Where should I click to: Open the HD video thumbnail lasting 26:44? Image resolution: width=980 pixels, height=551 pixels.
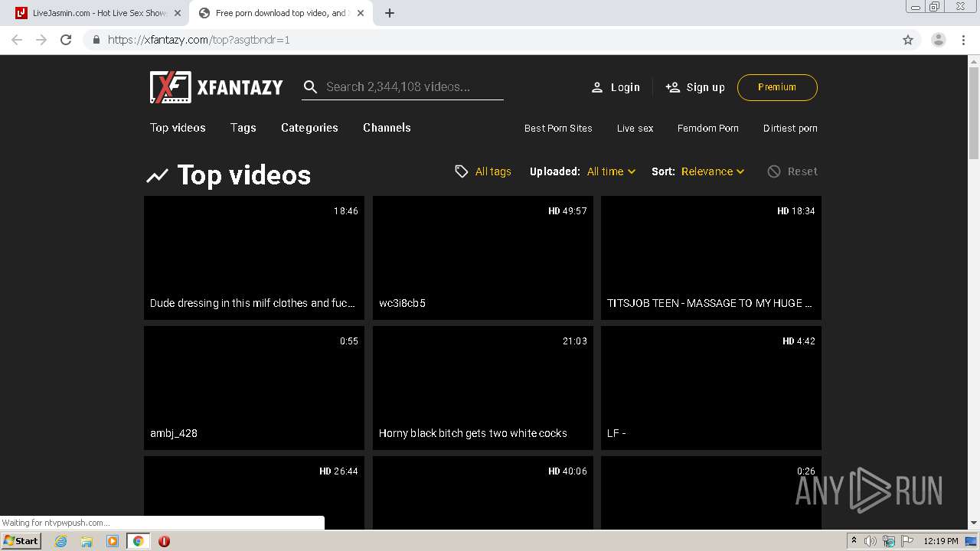(x=254, y=493)
